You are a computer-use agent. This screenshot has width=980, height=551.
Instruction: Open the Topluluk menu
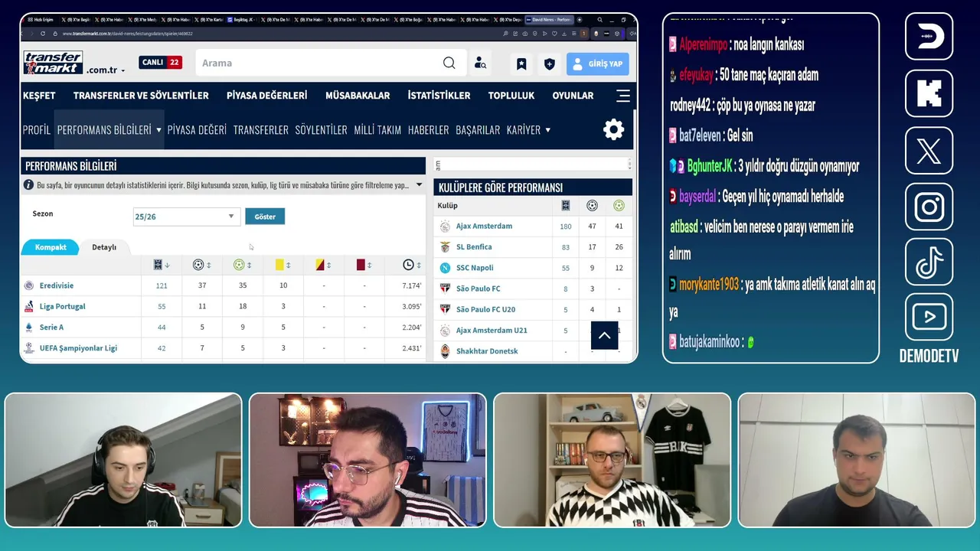[511, 96]
